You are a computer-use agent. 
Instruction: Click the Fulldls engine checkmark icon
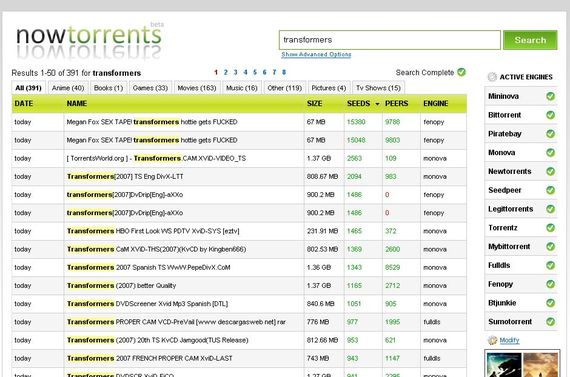pyautogui.click(x=550, y=265)
